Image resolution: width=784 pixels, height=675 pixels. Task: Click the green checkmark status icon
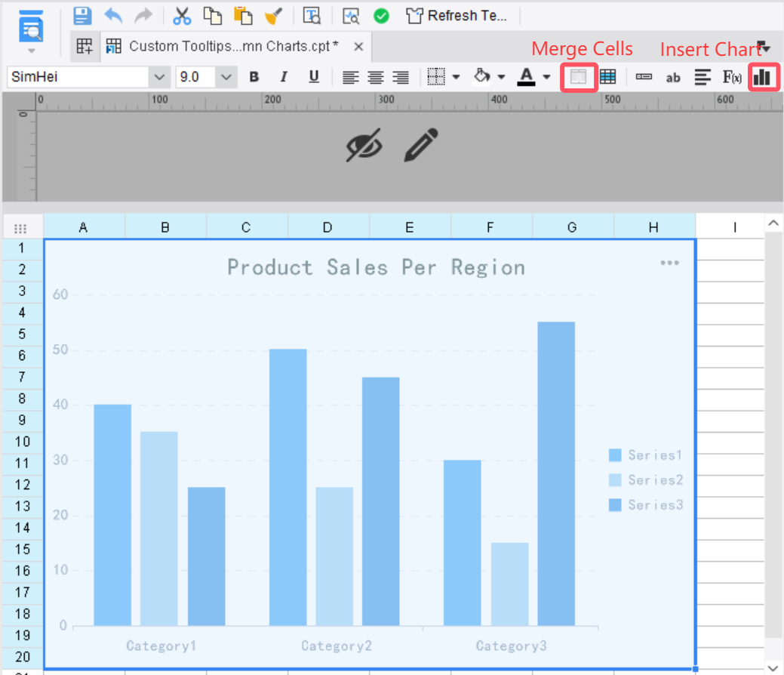[381, 16]
